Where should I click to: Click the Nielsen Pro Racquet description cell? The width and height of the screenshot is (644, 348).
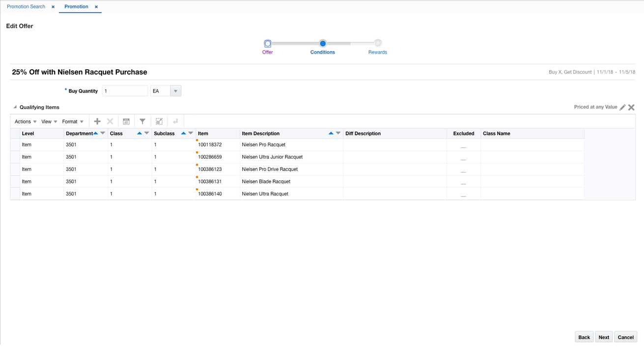(x=291, y=145)
